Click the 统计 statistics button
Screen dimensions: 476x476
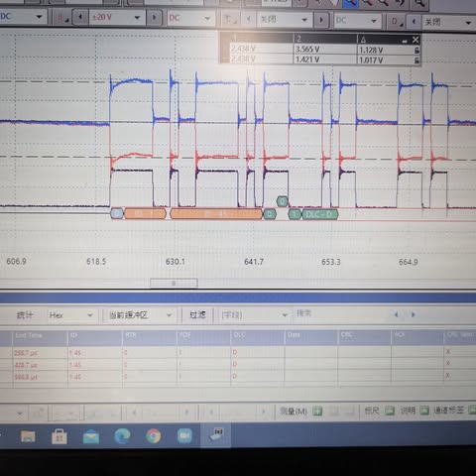click(25, 315)
